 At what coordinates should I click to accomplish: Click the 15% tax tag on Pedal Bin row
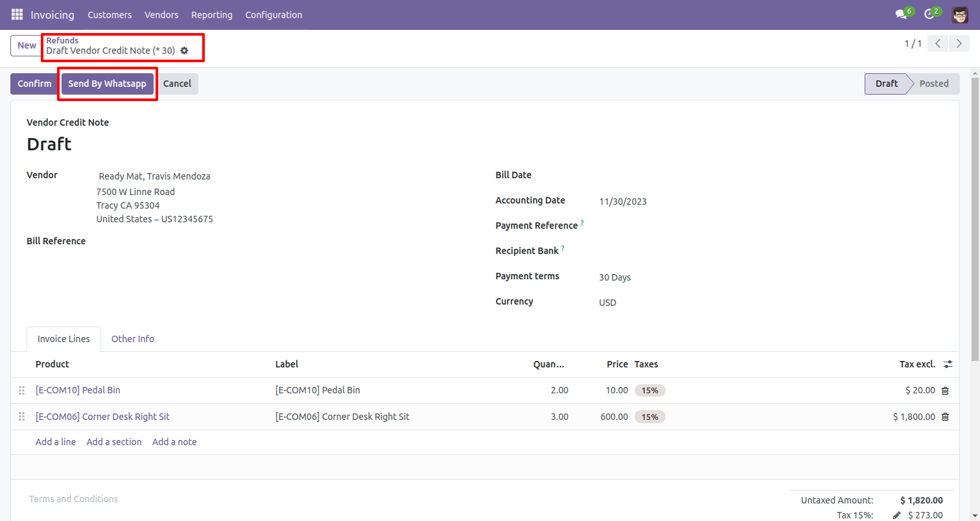click(x=649, y=391)
